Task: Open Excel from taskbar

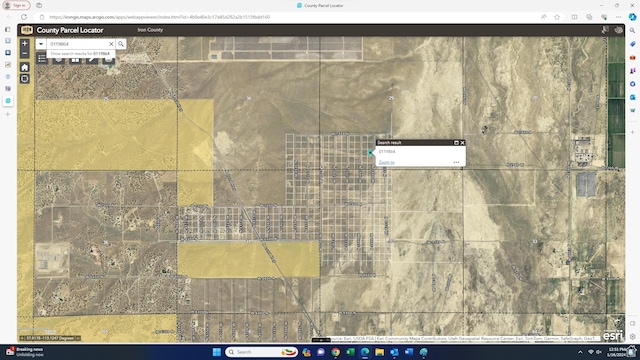Action: 350,352
